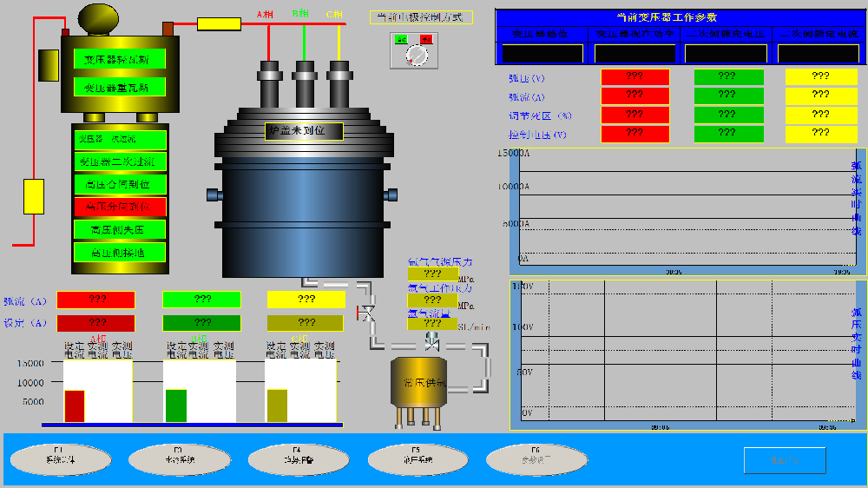
Task: Click the green indicator above the selector knob
Action: 401,39
